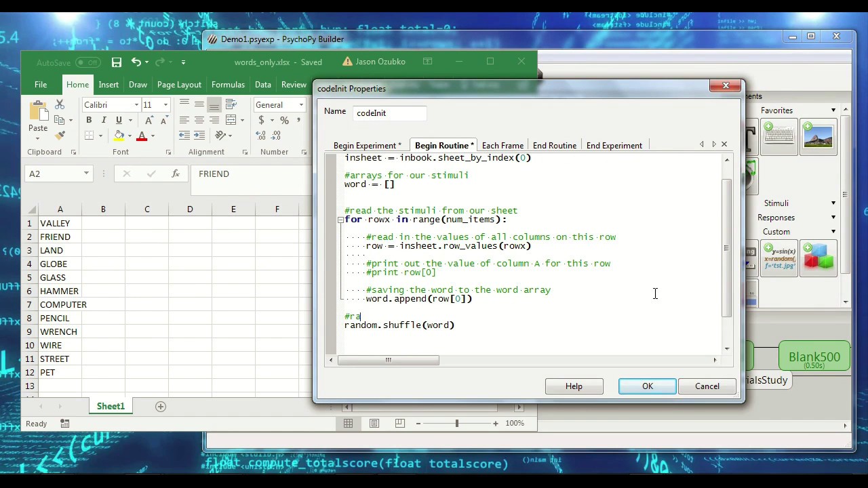Expand the Custom components section
This screenshot has height=488, width=868.
(833, 232)
